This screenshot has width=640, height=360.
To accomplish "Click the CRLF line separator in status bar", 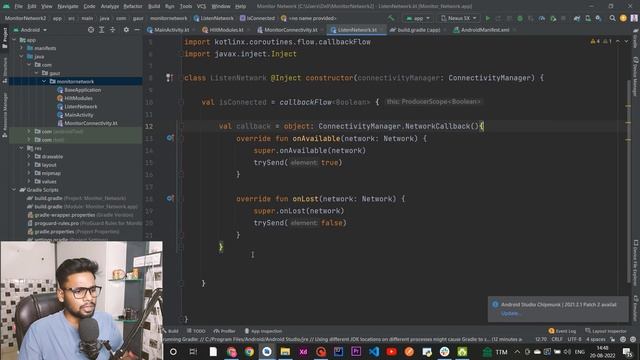I will (x=557, y=339).
